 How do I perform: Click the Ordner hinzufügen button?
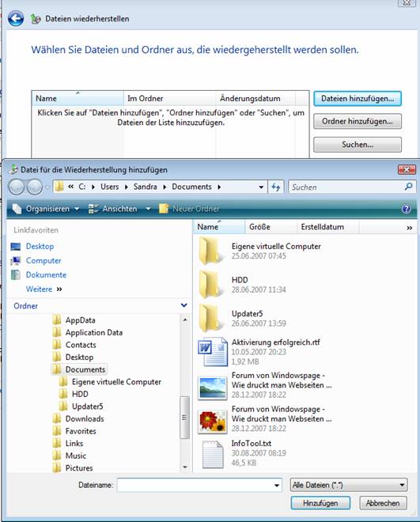pos(358,122)
